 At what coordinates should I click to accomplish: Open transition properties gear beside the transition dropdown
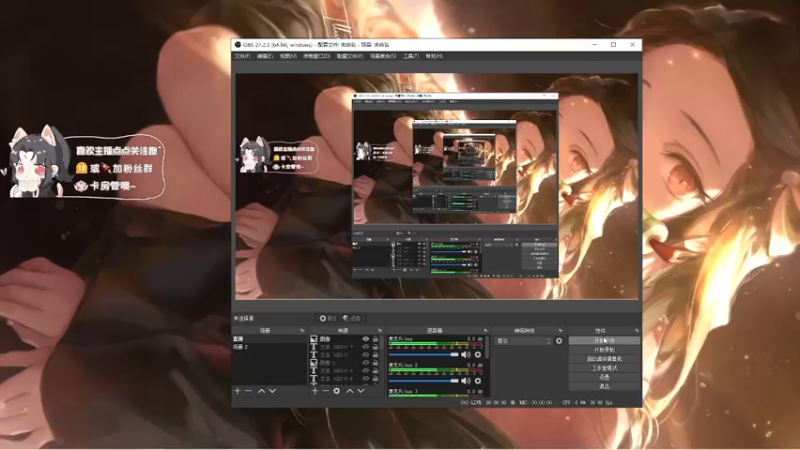(559, 340)
